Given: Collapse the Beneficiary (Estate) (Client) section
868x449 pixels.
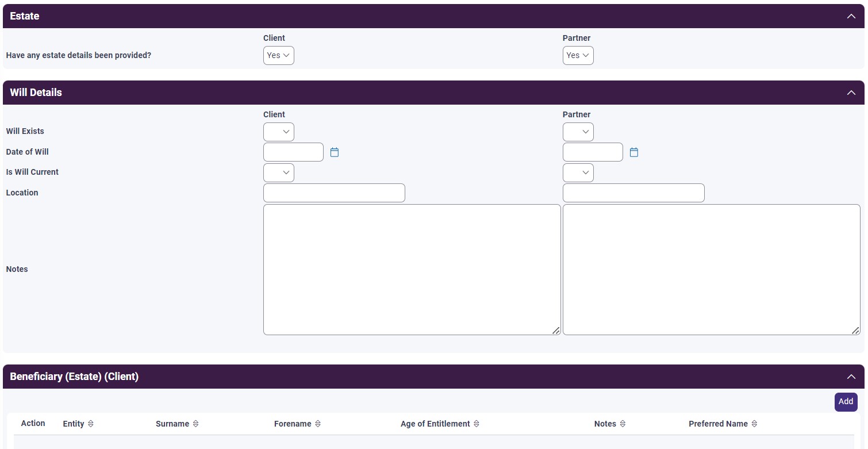Looking at the screenshot, I should click(851, 376).
